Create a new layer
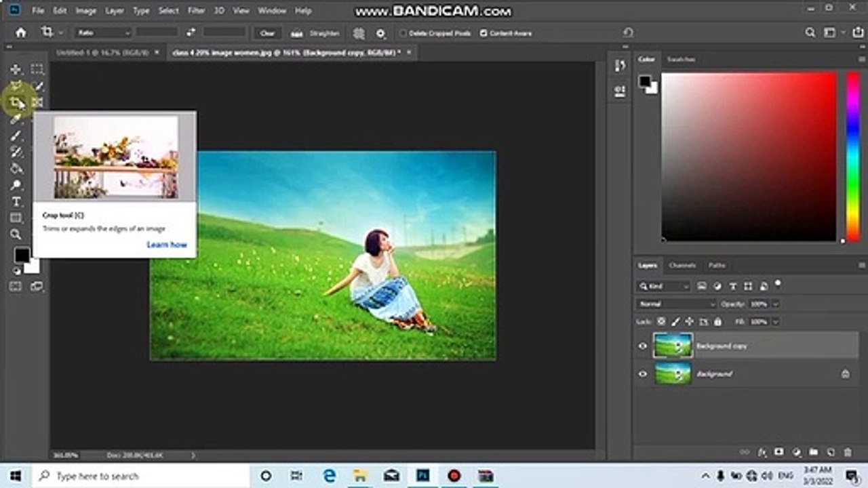This screenshot has height=488, width=868. (x=831, y=452)
